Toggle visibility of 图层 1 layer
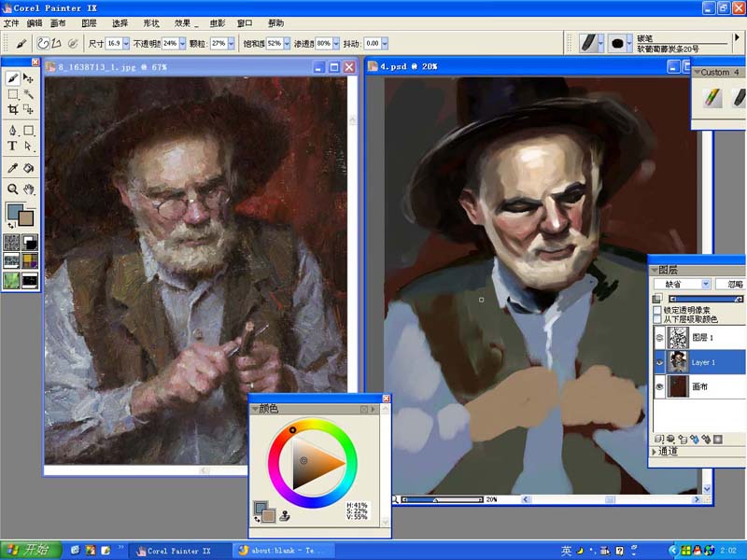 [x=659, y=338]
